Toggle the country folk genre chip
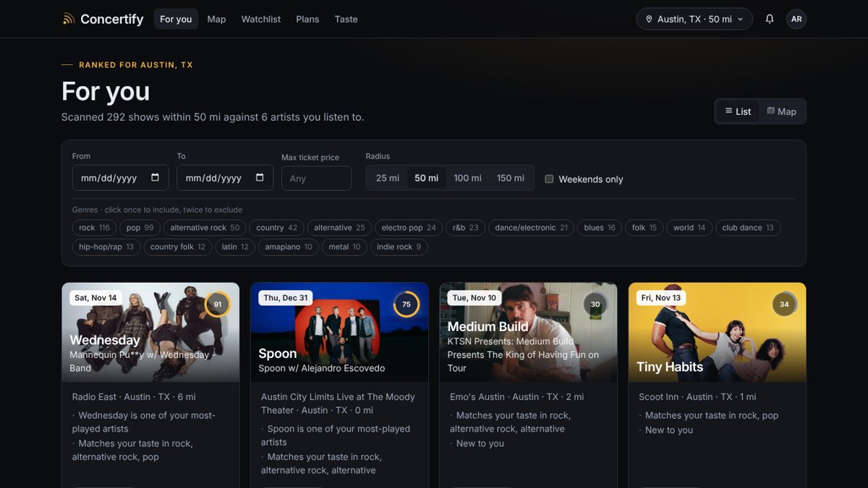868x488 pixels. [178, 247]
